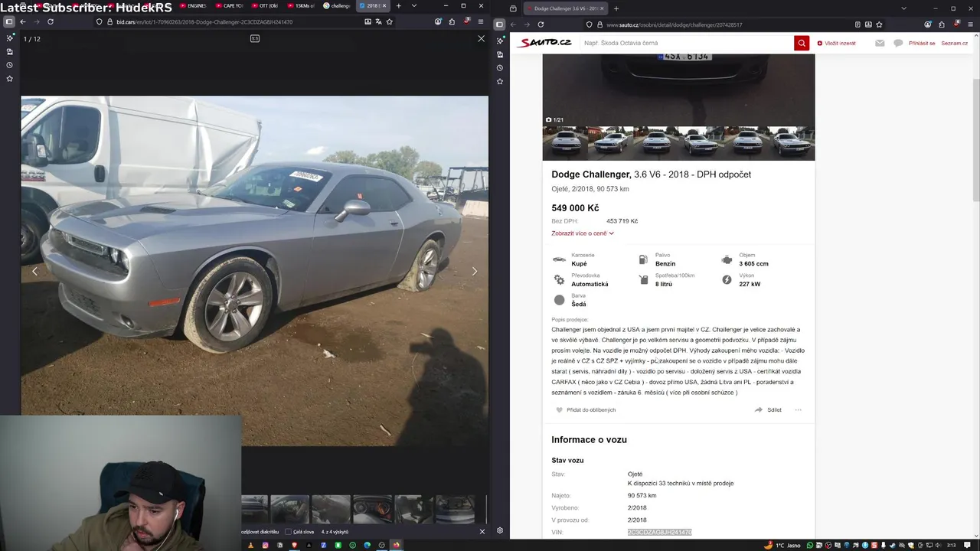
Task: Click the red search magnifier button on sauto.cz
Action: click(802, 43)
